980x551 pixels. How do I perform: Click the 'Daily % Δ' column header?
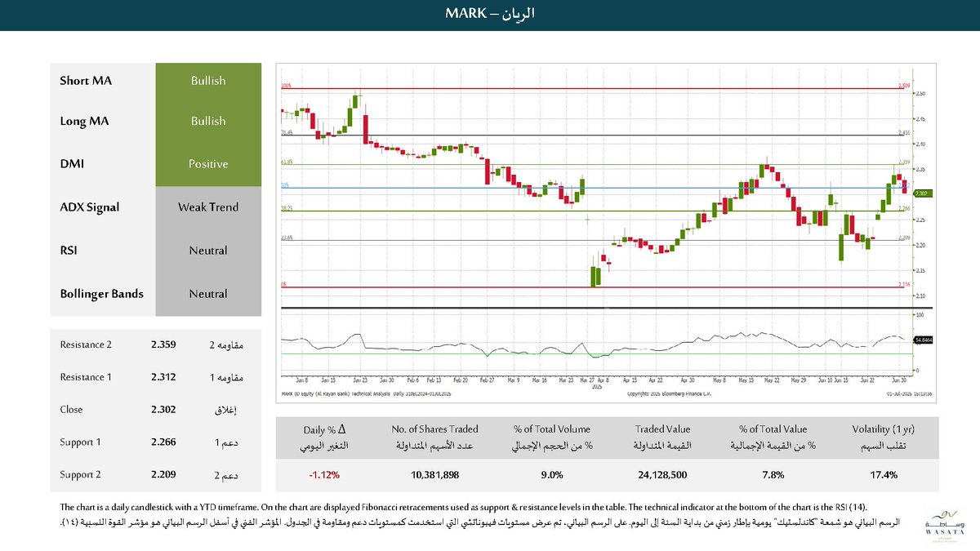tap(324, 429)
